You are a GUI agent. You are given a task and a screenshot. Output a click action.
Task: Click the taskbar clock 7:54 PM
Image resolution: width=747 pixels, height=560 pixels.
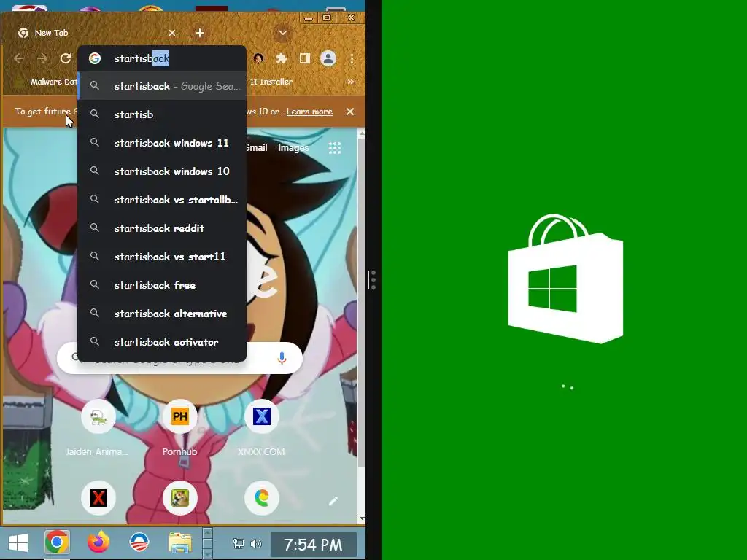(313, 545)
